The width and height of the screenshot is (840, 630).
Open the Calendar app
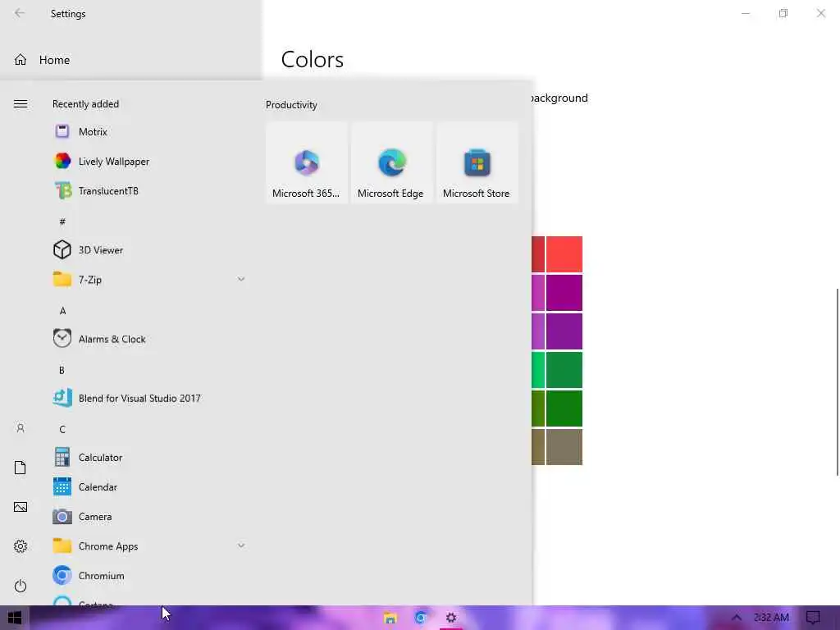point(150,487)
